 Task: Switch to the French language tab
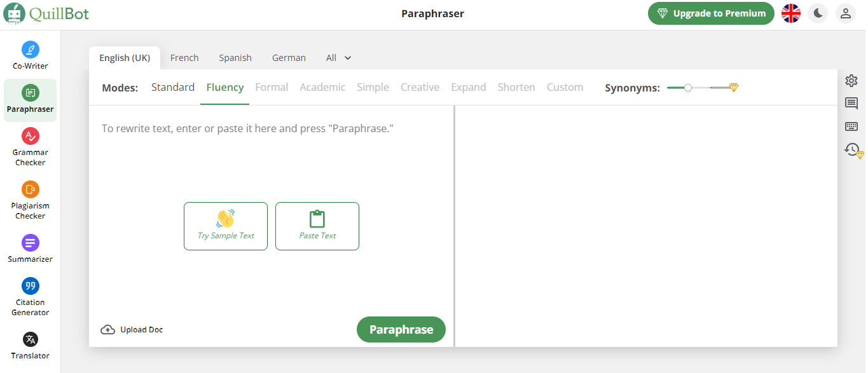[x=184, y=58]
